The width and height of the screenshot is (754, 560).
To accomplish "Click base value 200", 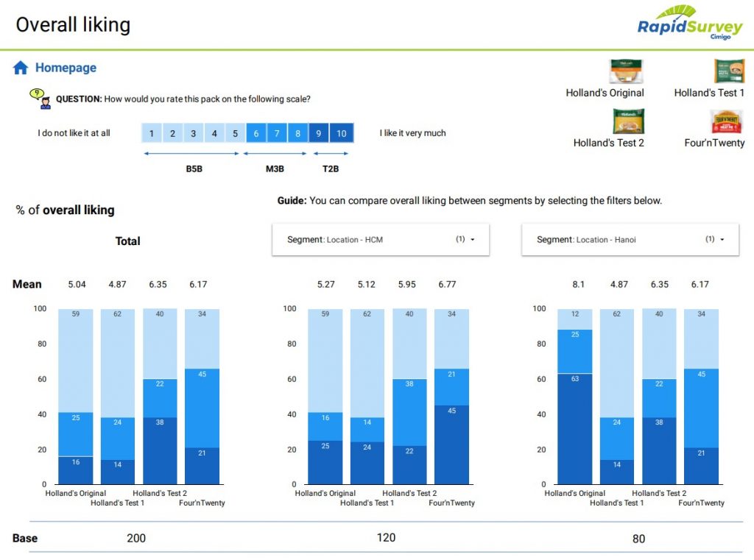I will pyautogui.click(x=136, y=538).
